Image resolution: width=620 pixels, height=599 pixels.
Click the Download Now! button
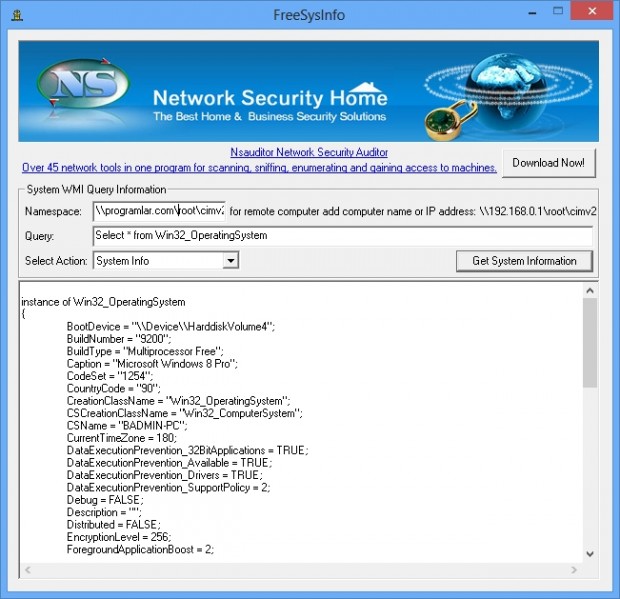[x=548, y=163]
